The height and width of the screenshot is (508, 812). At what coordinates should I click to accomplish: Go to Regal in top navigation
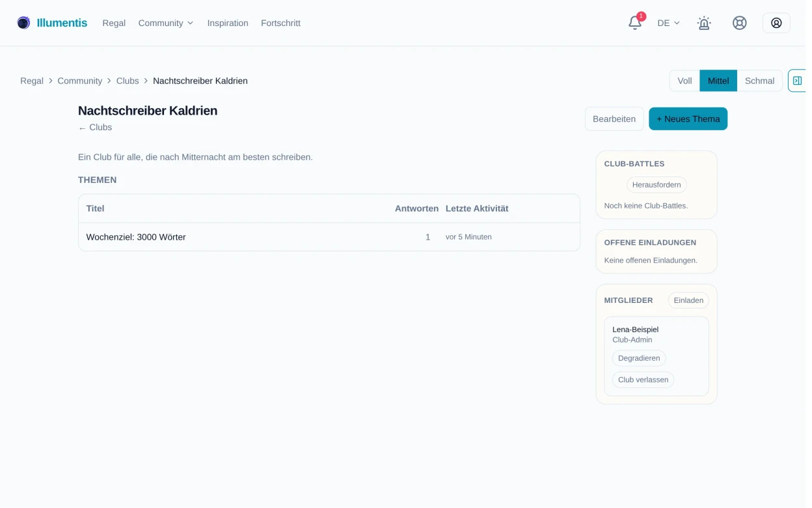coord(114,23)
